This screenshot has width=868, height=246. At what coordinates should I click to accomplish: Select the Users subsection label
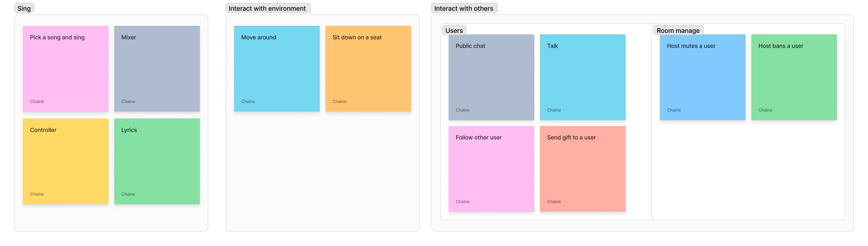pyautogui.click(x=454, y=30)
